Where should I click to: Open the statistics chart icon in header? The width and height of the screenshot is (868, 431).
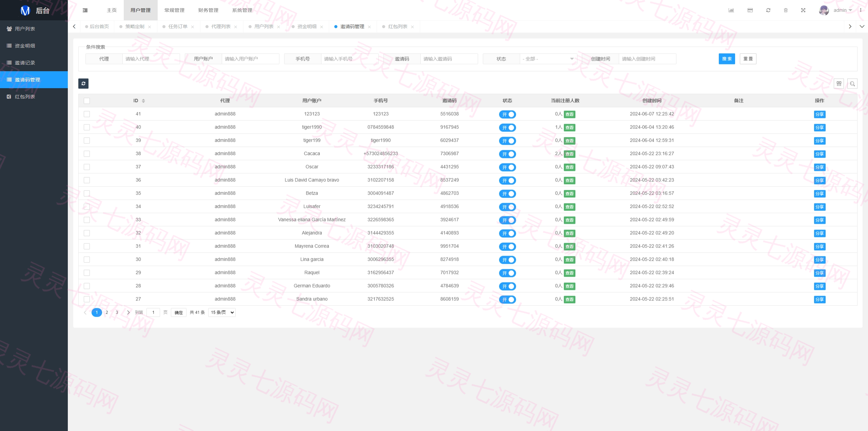[x=731, y=10]
